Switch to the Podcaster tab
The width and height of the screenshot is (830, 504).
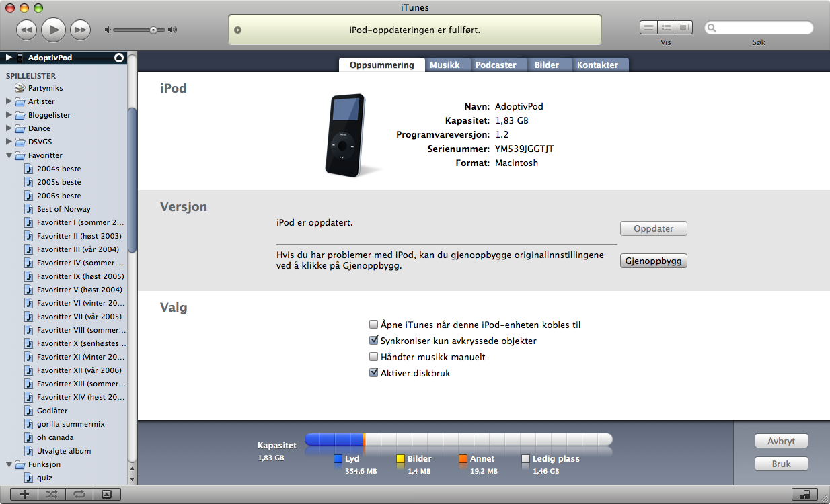pos(496,65)
